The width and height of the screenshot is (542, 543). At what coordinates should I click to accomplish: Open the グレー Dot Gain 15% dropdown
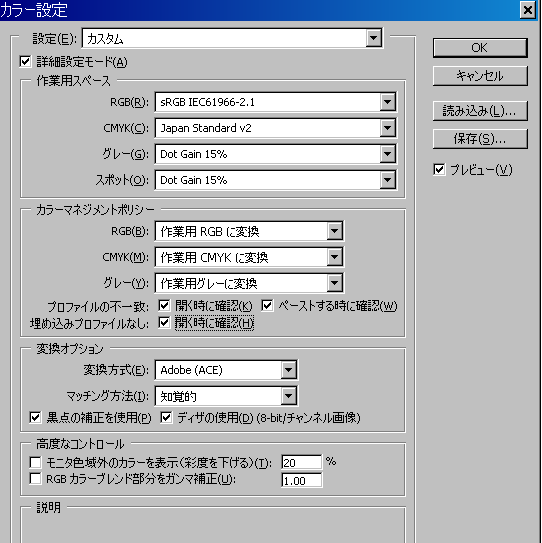pyautogui.click(x=276, y=154)
